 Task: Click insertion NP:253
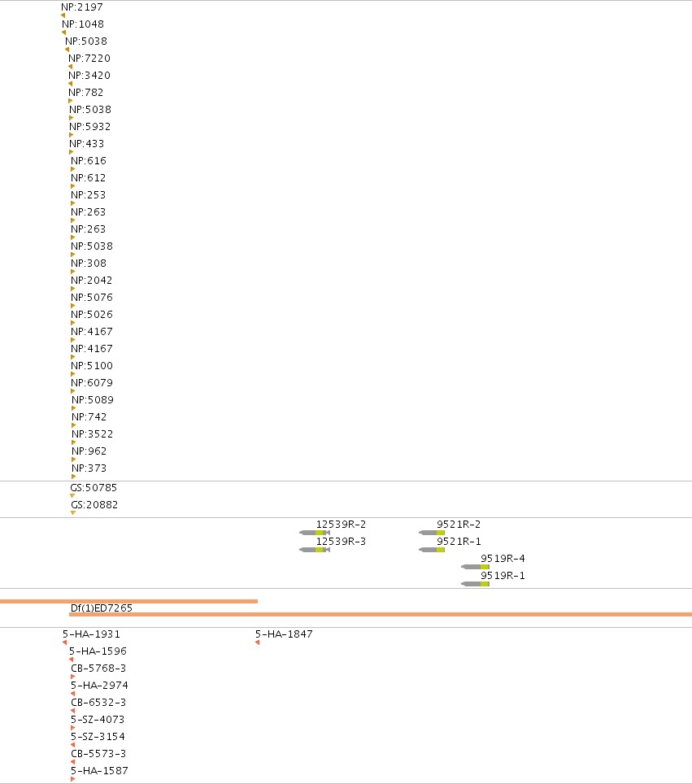(x=89, y=195)
